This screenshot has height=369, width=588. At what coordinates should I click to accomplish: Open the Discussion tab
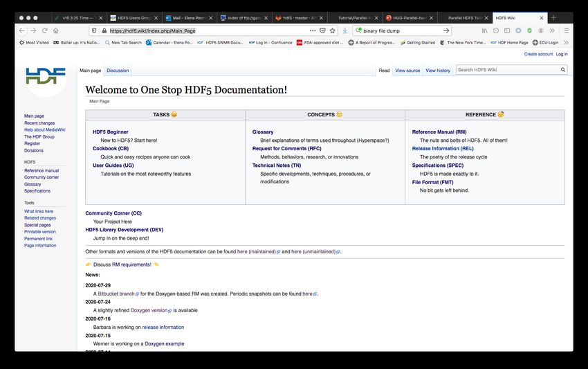(x=118, y=71)
